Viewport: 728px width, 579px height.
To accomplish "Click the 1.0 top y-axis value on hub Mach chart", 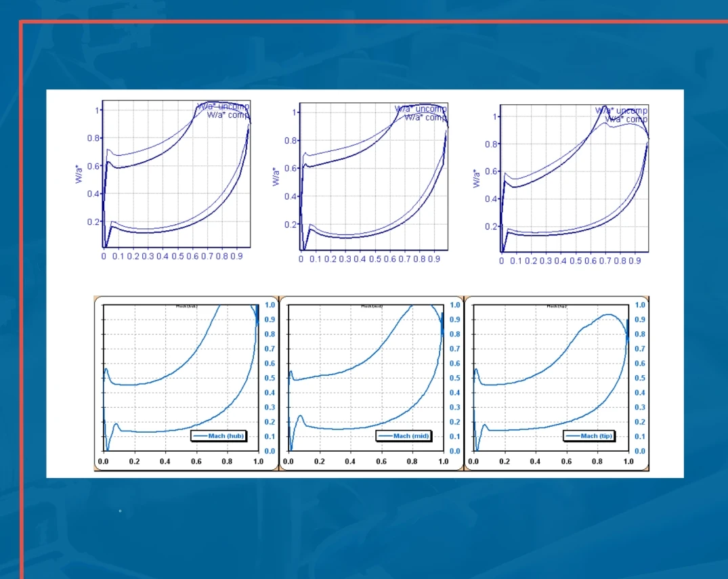I will coord(269,305).
